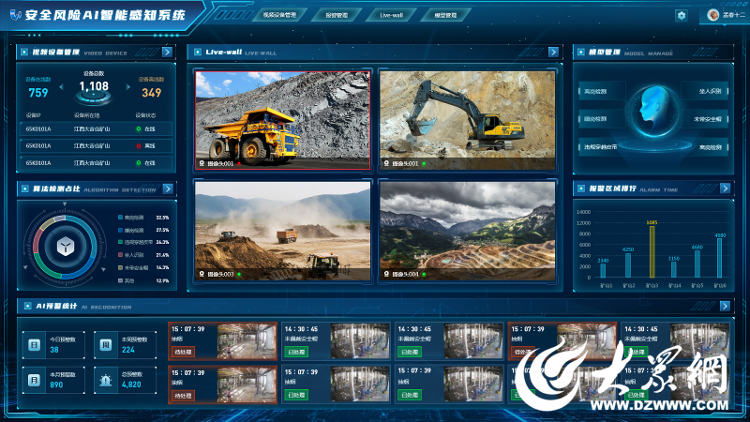
Task: Click the daily 日 alarm count icon
Action: click(34, 344)
